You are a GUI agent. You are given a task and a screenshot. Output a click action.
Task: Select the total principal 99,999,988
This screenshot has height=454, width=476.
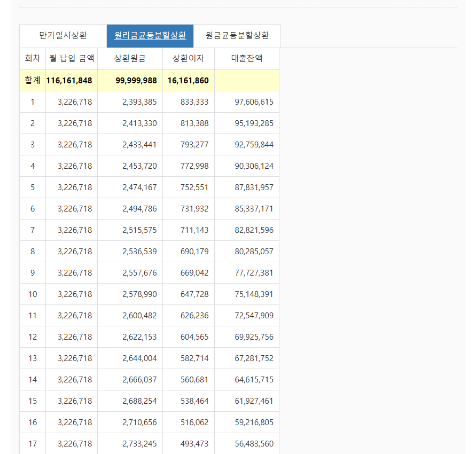136,81
